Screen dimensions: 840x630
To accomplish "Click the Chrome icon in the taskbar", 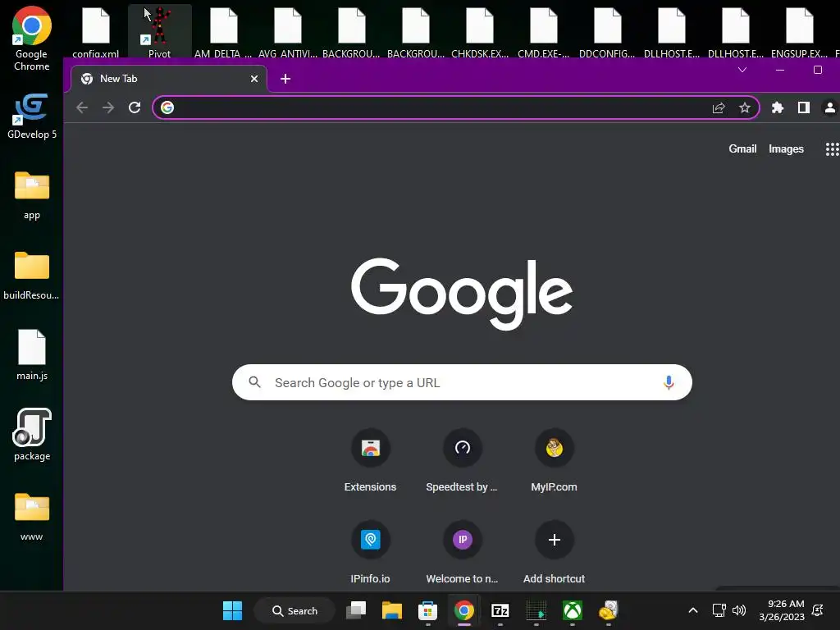I will pyautogui.click(x=464, y=610).
